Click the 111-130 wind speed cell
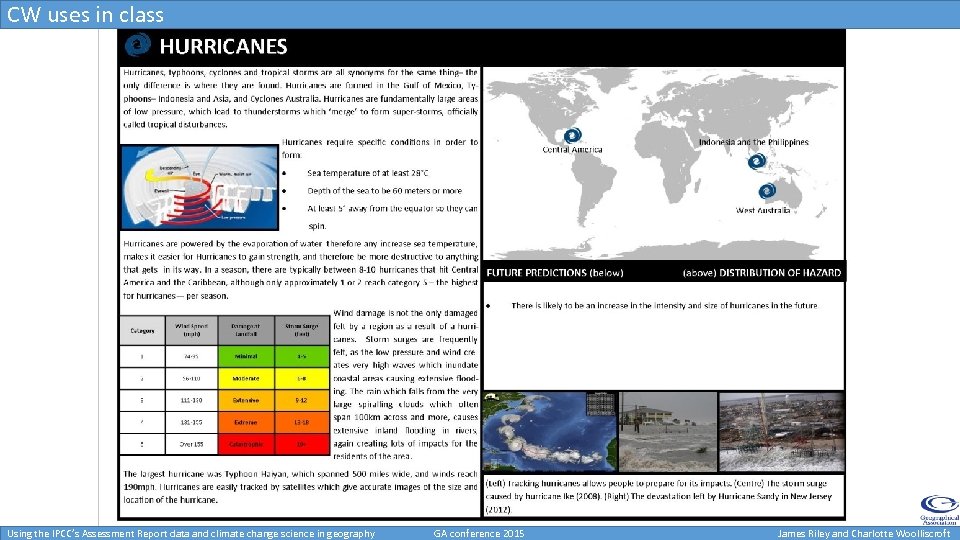The height and width of the screenshot is (540, 960). pos(191,400)
